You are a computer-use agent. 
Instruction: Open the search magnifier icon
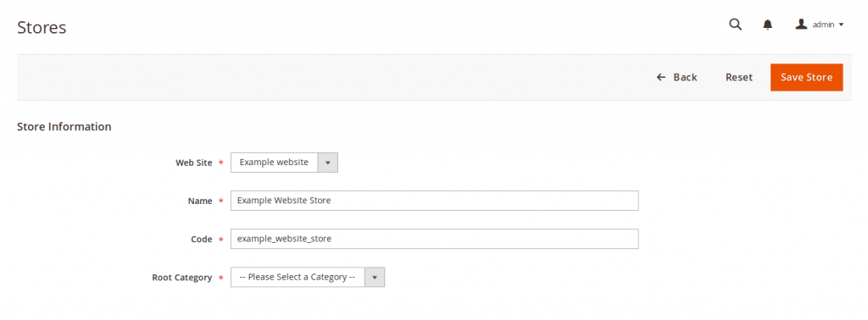click(x=735, y=25)
